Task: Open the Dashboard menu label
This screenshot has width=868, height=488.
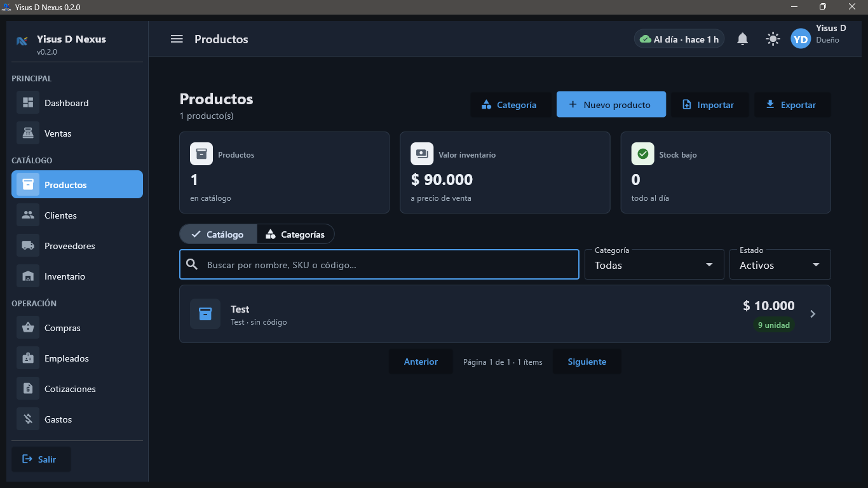Action: [67, 103]
